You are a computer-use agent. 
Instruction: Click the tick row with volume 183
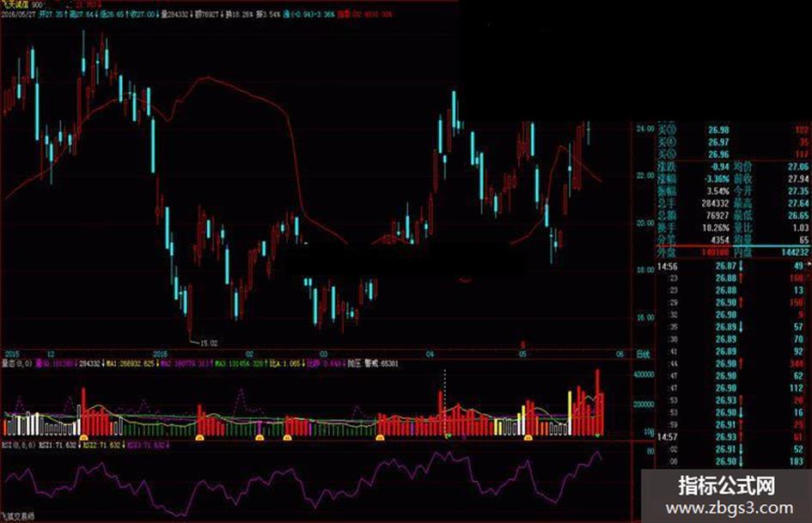point(731,461)
